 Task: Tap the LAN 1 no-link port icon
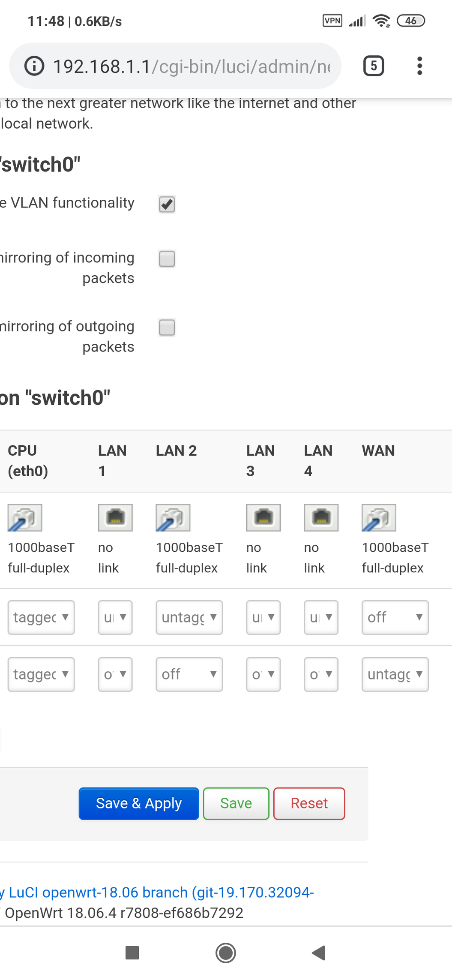(x=115, y=517)
